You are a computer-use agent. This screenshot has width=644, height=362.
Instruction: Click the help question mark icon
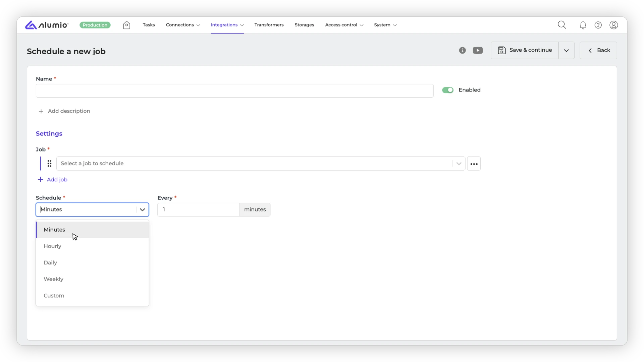(598, 25)
